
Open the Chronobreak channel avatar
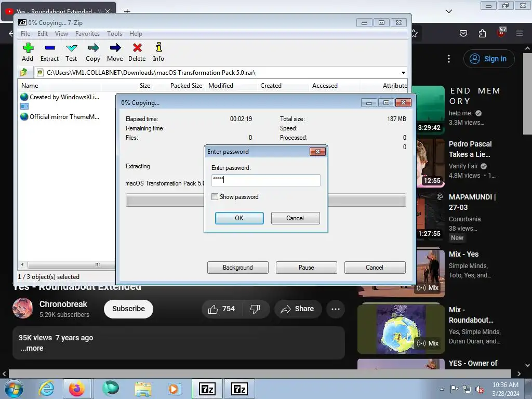23,309
